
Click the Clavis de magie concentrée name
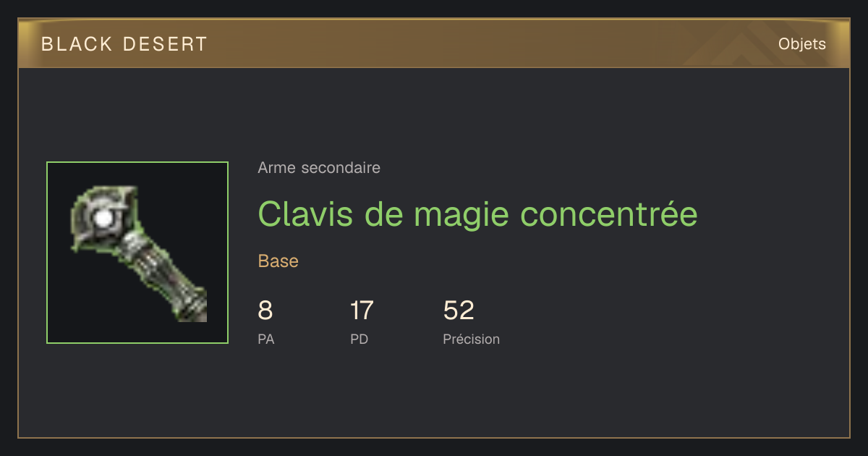click(x=477, y=214)
